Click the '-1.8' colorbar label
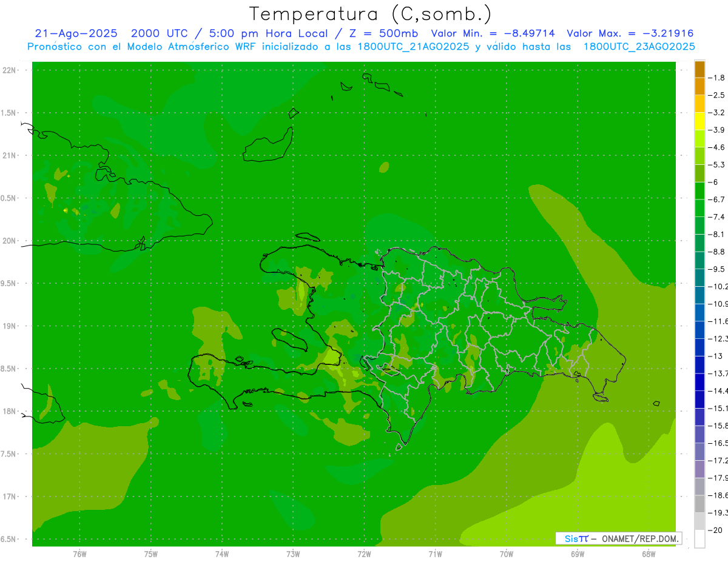This screenshot has width=728, height=562. 716,78
